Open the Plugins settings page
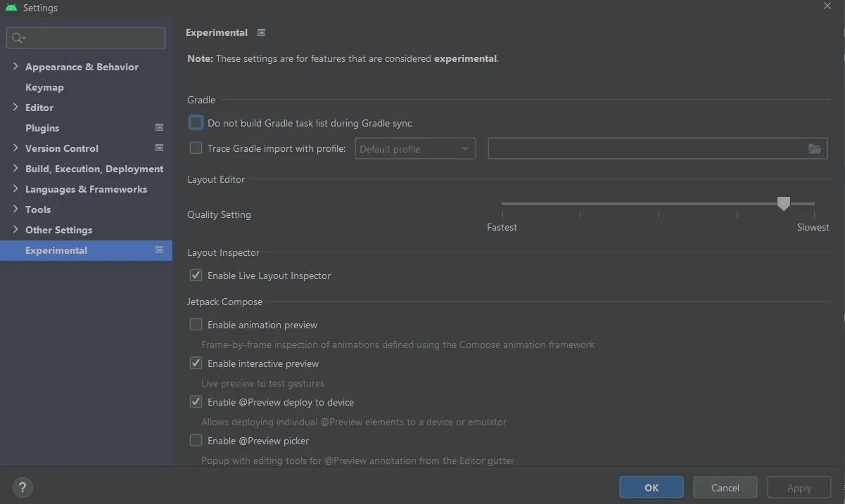The width and height of the screenshot is (845, 504). [x=42, y=128]
